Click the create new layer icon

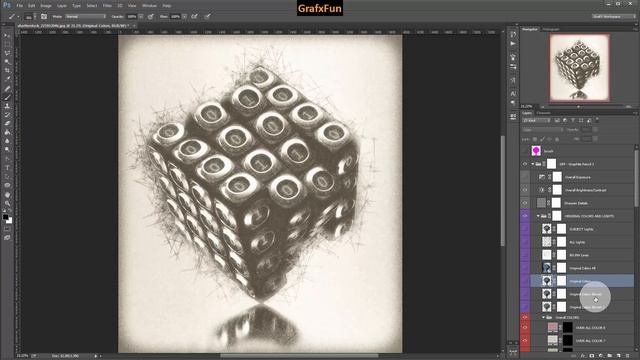tap(618, 356)
